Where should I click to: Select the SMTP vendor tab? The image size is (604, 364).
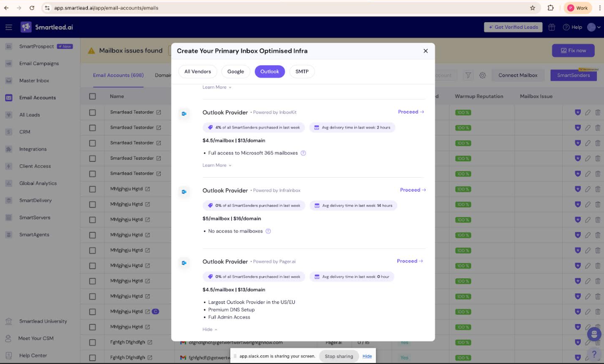coord(302,71)
